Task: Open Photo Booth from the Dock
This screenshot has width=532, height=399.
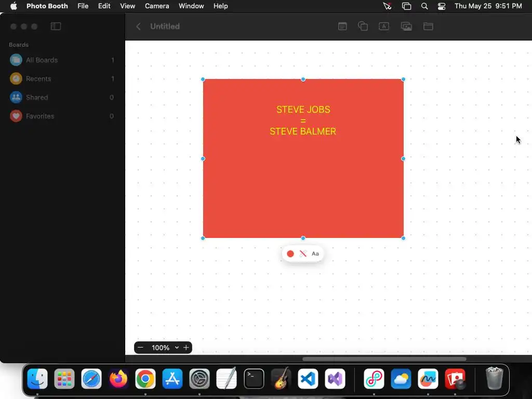Action: click(x=455, y=379)
